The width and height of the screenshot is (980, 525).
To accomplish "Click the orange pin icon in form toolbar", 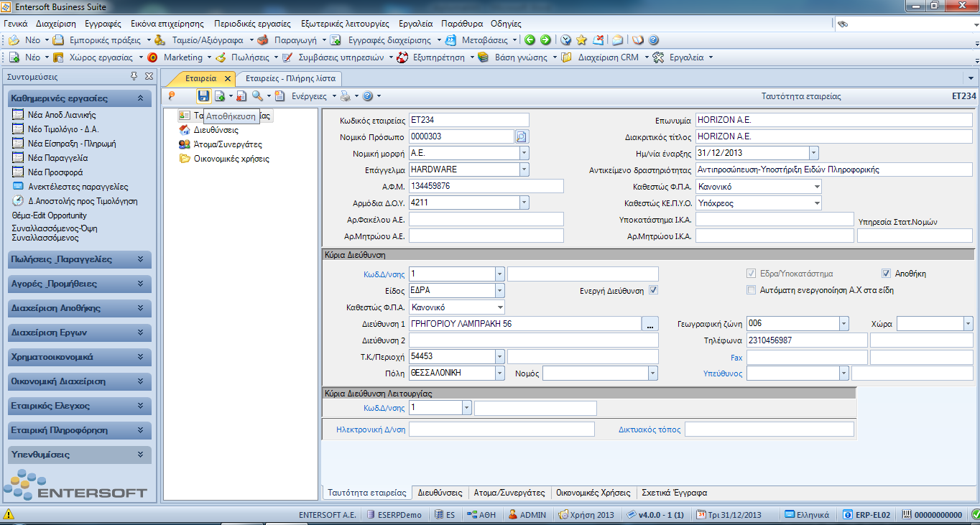I will tap(172, 96).
